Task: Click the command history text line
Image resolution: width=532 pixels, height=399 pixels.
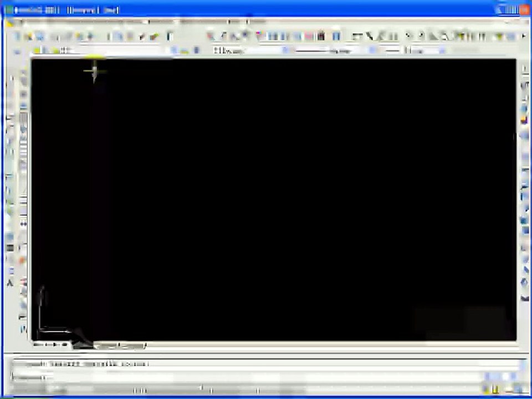Action: tap(81, 364)
